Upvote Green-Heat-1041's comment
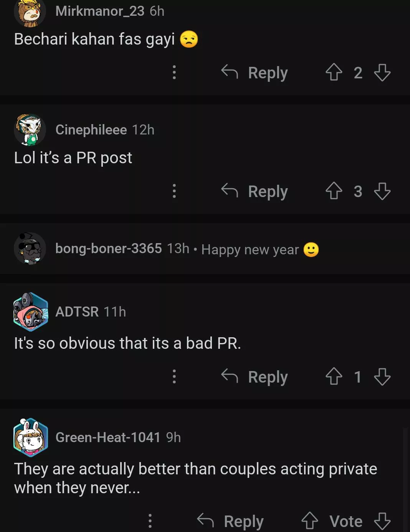Screen dimensions: 410x532 click(310, 521)
